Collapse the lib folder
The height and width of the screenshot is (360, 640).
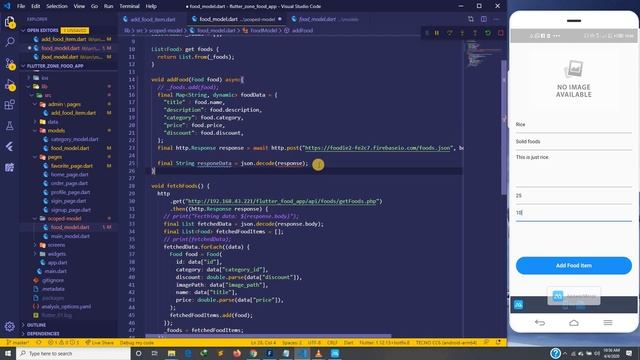(44, 87)
